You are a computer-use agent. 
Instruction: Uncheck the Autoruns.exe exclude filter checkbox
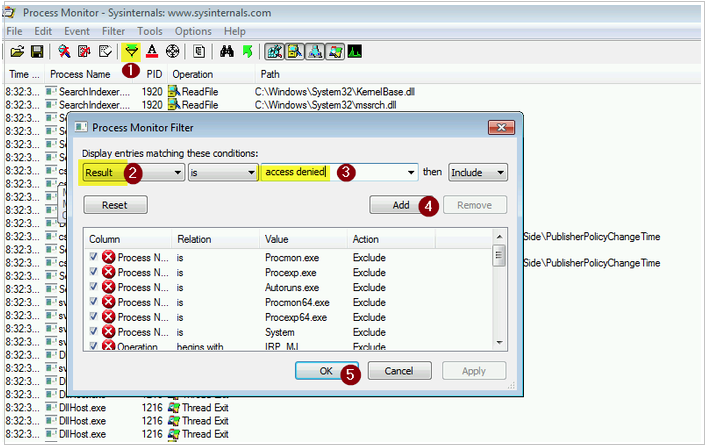93,287
